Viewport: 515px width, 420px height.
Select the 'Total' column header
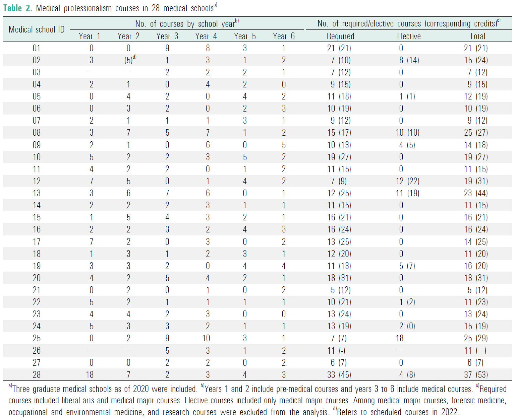(x=477, y=36)
